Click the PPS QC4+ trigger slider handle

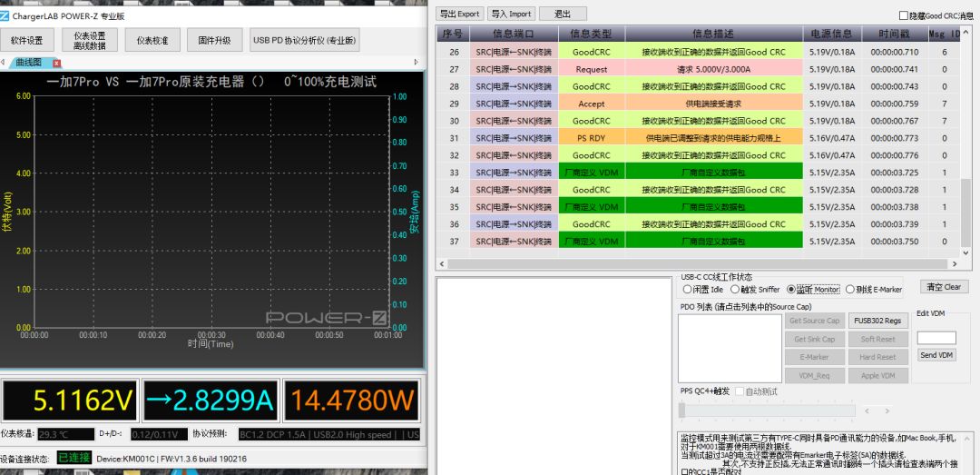tap(681, 411)
